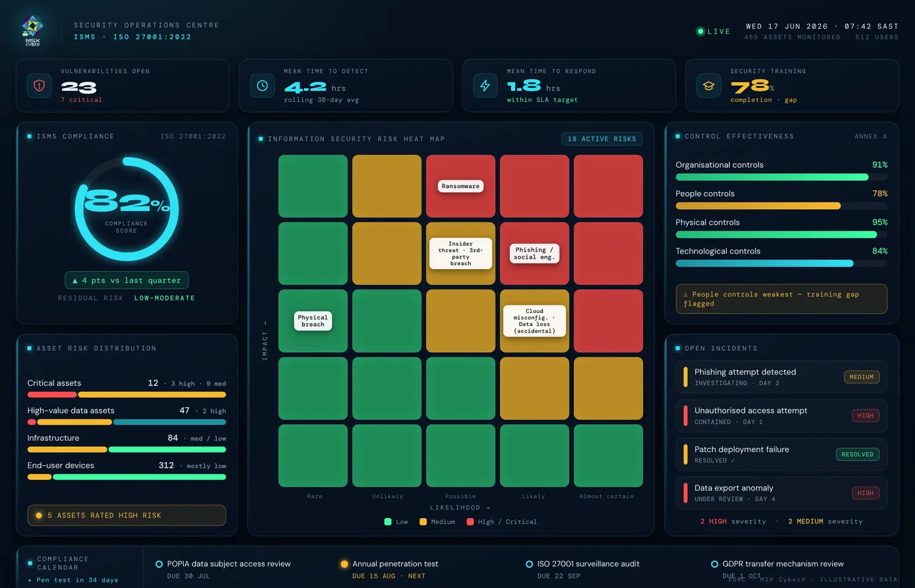Click the Infrastructure distribution bar
Viewport: 915px width, 588px height.
click(127, 449)
